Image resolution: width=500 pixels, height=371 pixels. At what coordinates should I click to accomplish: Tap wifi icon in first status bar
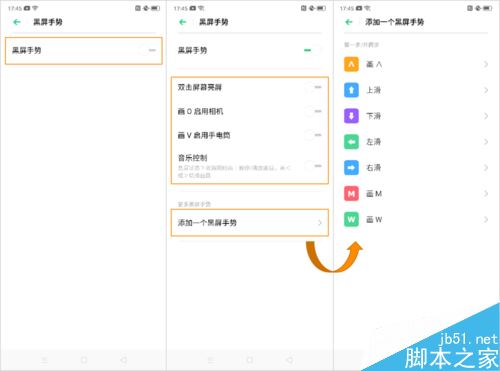point(35,8)
